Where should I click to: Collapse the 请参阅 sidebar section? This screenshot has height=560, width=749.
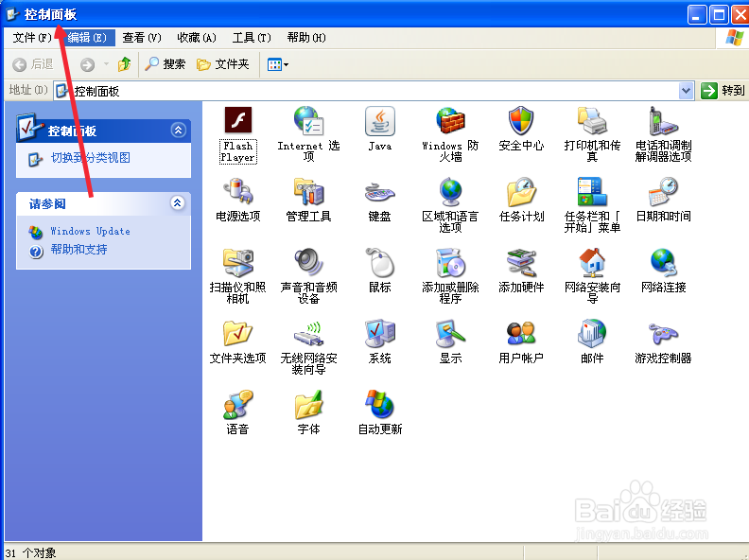click(177, 203)
